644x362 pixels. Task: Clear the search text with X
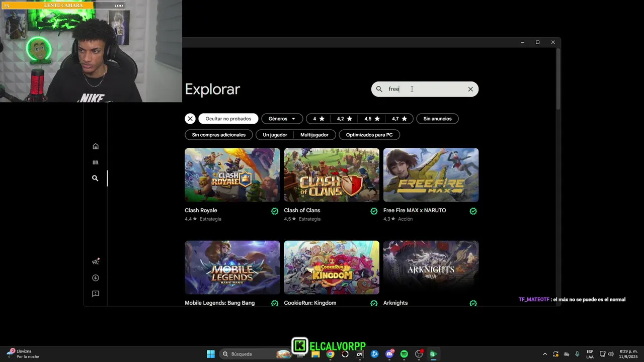(470, 89)
